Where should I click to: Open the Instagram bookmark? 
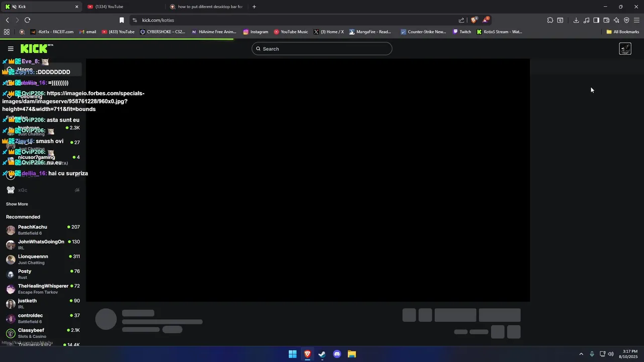coord(256,32)
